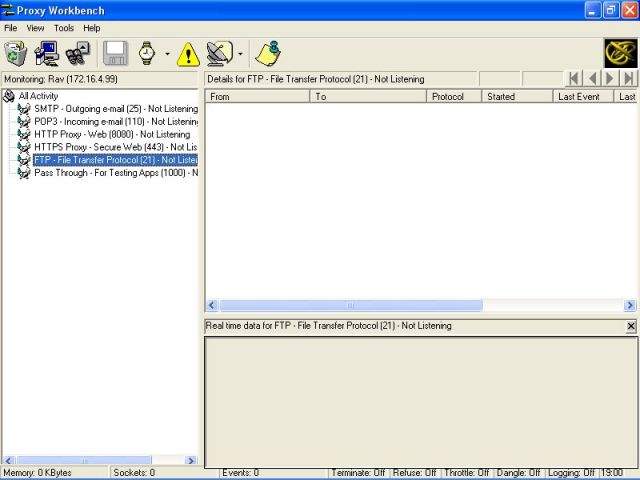
Task: Click Sockets: 0 status entry
Action: [134, 473]
